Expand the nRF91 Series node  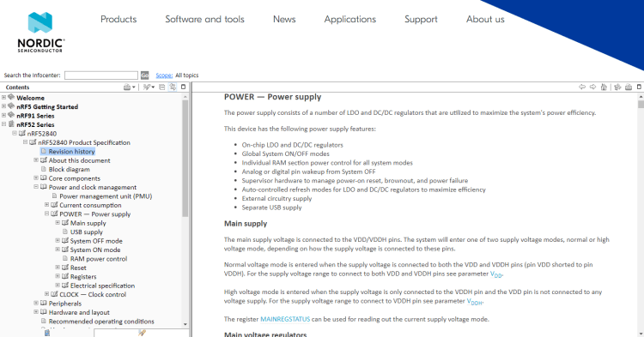3,116
